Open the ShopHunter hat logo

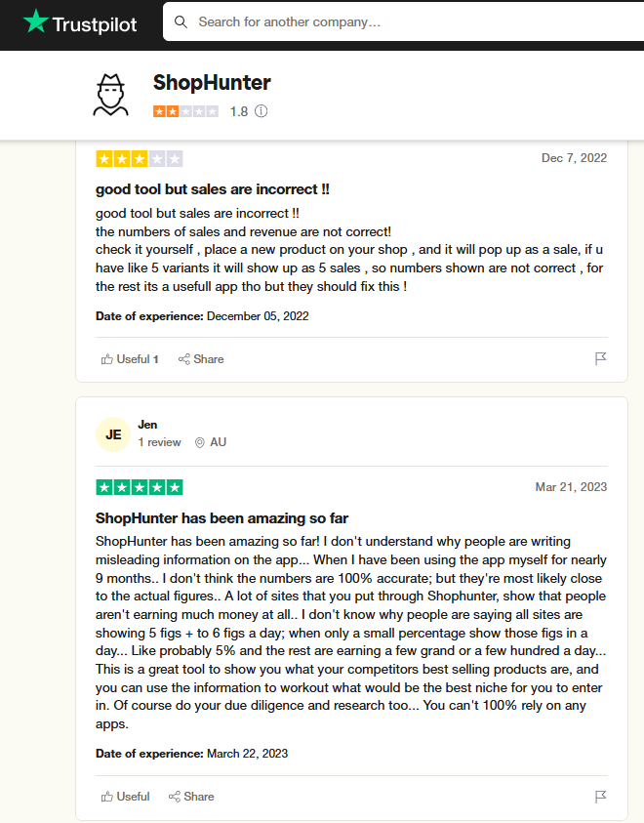pos(110,95)
